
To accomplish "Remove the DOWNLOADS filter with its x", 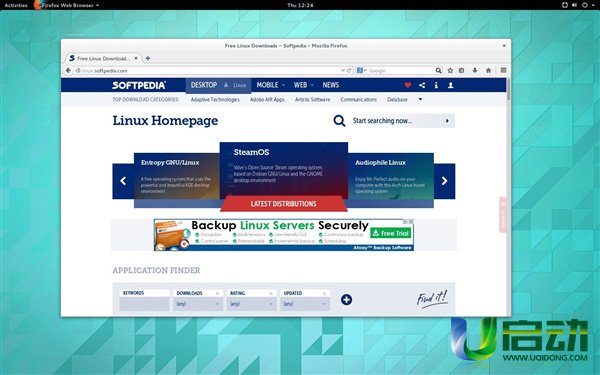I will coord(217,293).
